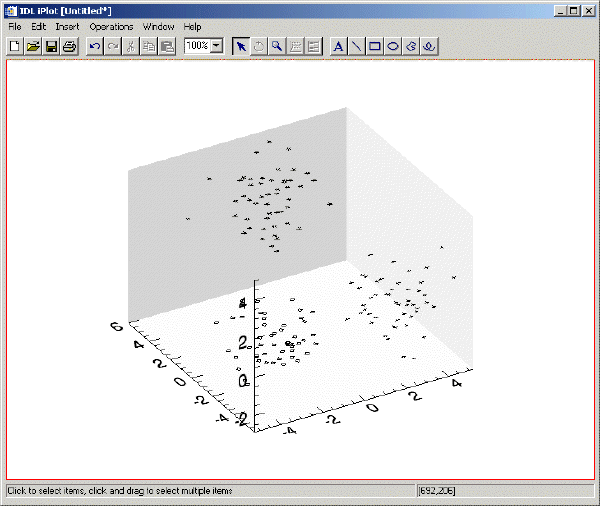The image size is (600, 506).
Task: Click the New document icon
Action: click(15, 47)
